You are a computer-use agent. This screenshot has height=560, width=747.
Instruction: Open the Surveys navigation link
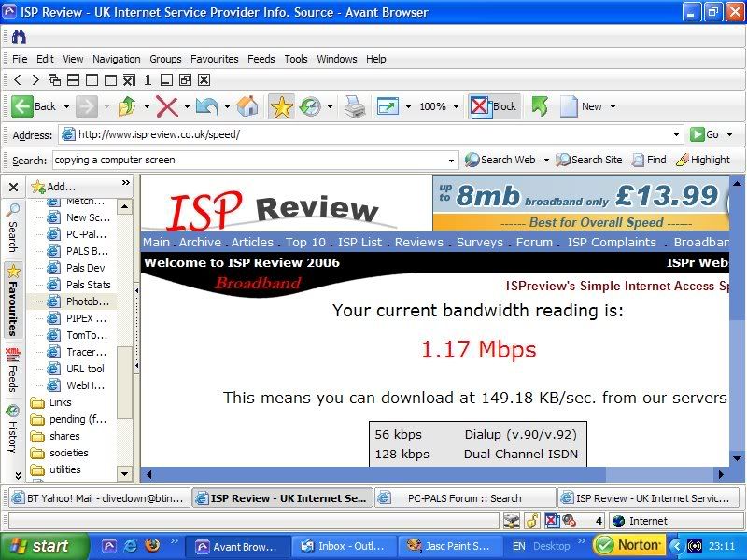coord(480,243)
